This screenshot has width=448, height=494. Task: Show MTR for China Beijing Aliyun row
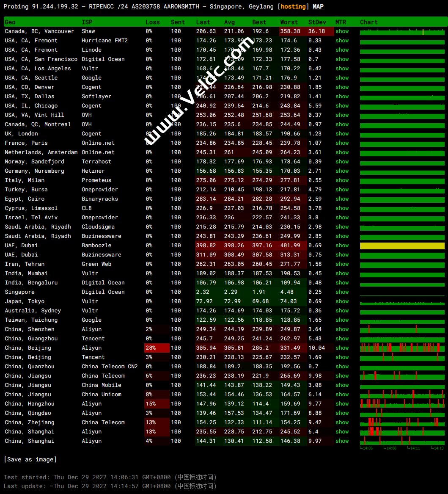pyautogui.click(x=342, y=348)
